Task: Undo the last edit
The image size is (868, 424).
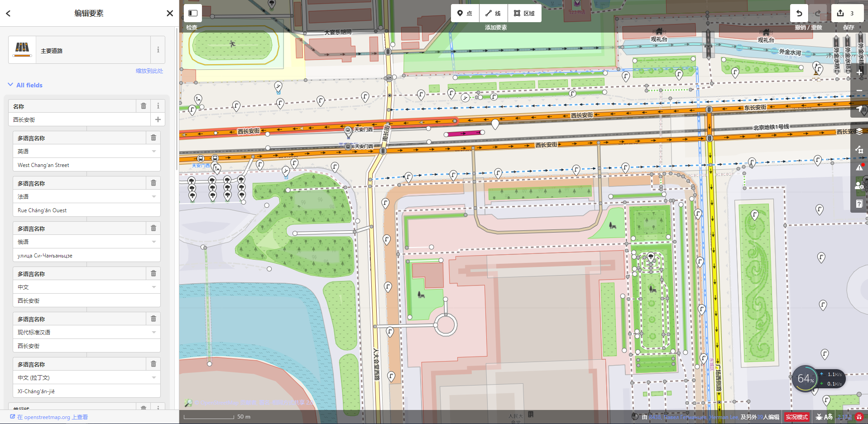Action: click(x=799, y=13)
